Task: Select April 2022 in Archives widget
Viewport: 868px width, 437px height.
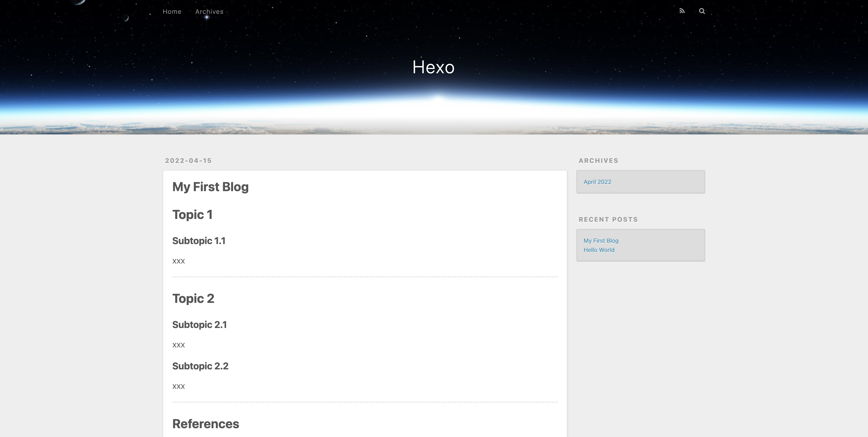Action: (597, 182)
